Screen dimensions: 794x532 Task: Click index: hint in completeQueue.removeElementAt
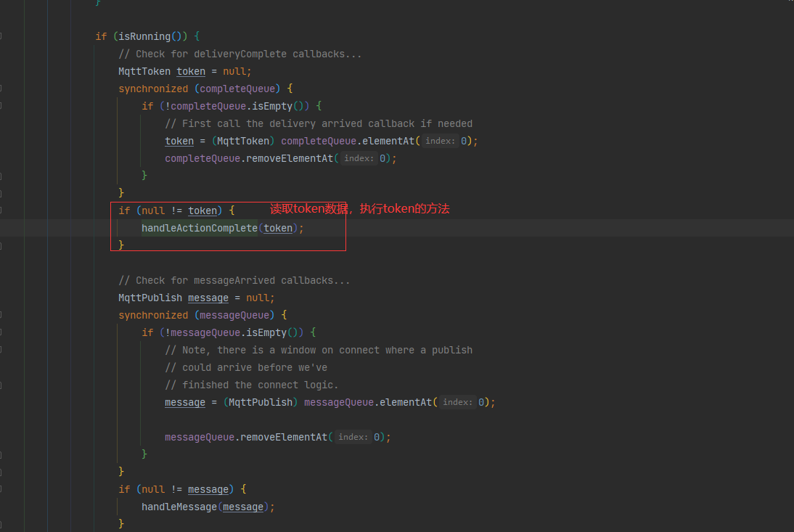pos(359,158)
